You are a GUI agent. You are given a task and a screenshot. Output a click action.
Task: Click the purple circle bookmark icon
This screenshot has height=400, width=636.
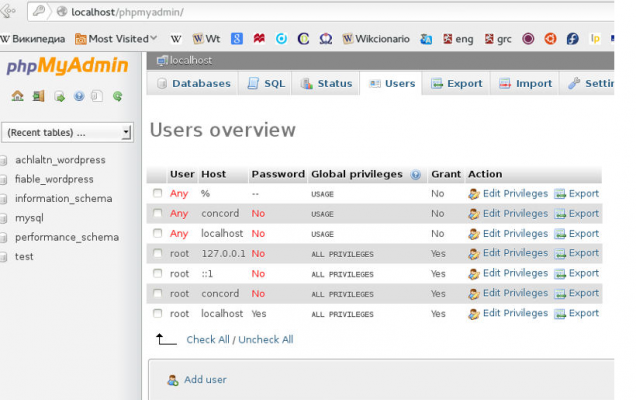tap(528, 39)
